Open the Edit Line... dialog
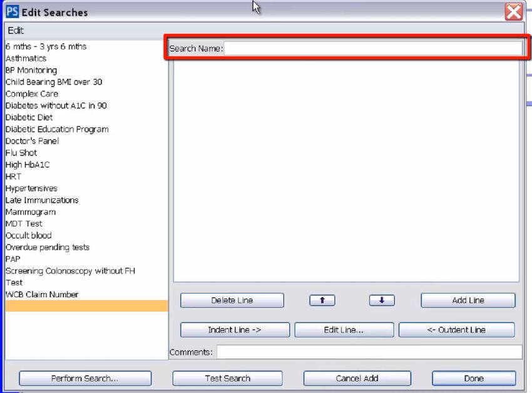The image size is (532, 393). [344, 330]
